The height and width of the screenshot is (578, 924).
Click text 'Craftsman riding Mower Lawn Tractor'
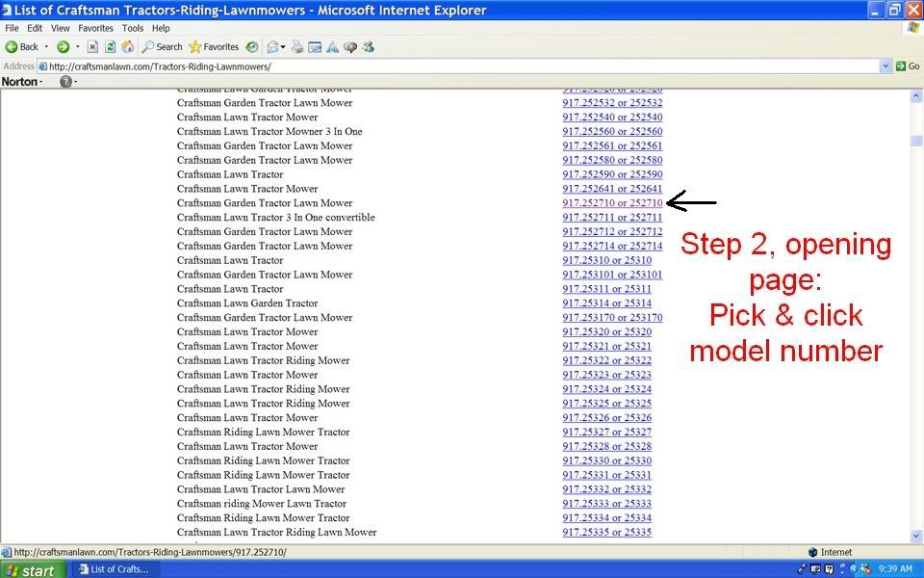pyautogui.click(x=262, y=504)
